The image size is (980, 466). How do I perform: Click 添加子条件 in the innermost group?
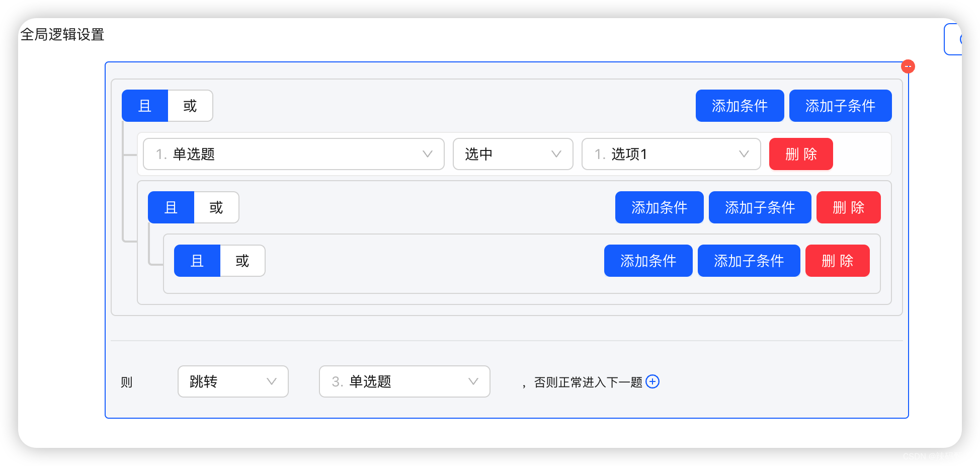point(749,261)
